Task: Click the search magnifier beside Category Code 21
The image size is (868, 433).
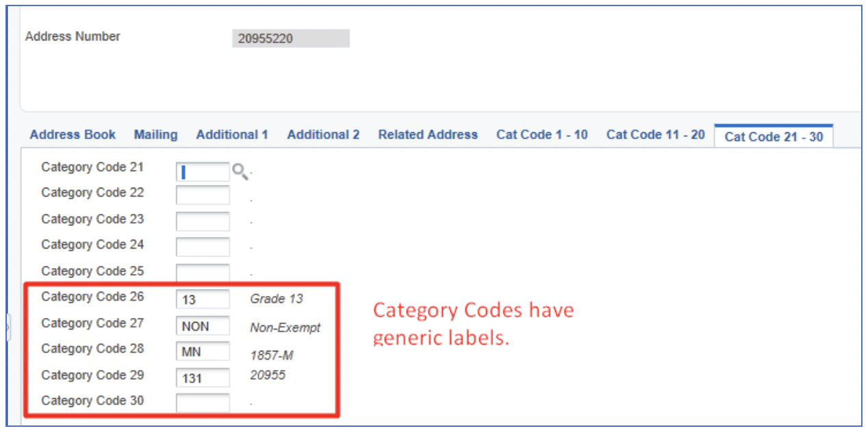Action: pos(240,171)
